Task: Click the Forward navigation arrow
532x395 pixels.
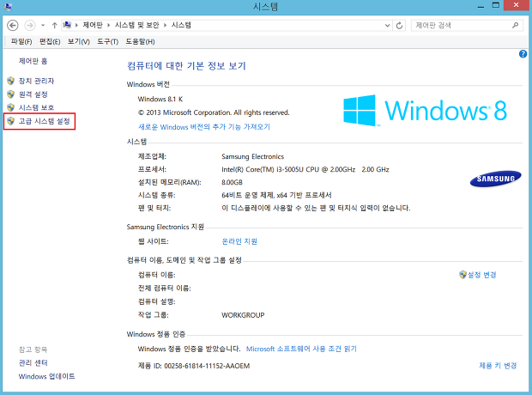Action: pyautogui.click(x=30, y=25)
